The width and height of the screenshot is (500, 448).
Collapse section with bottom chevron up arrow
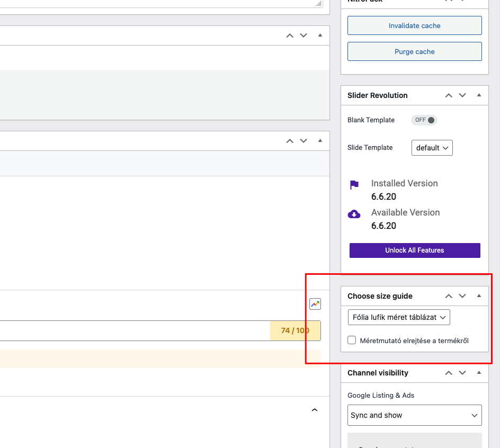(315, 410)
